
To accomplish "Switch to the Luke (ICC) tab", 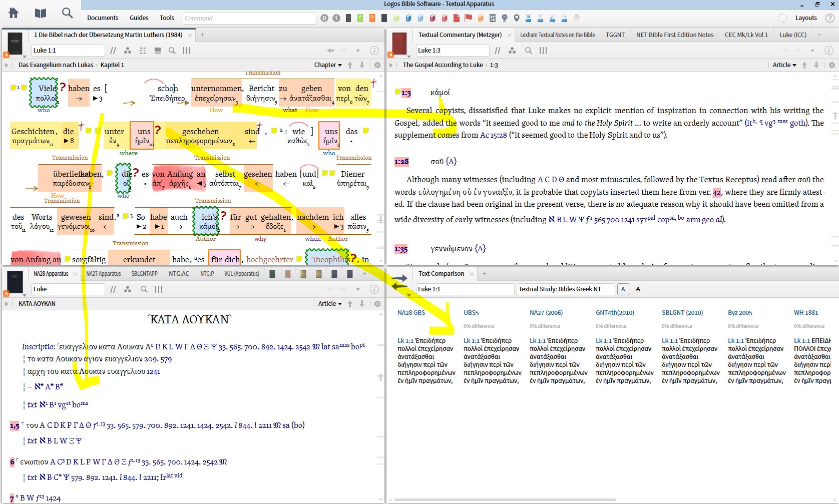I will pos(793,35).
